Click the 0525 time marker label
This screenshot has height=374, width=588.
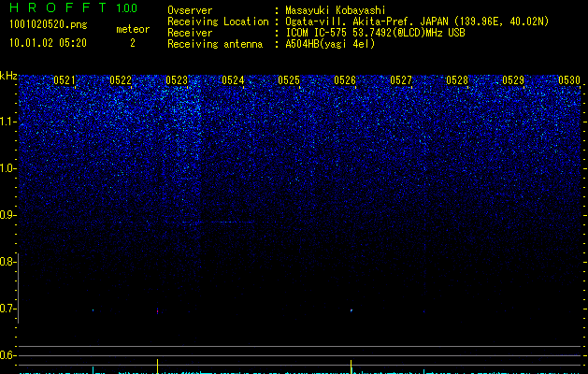click(289, 80)
